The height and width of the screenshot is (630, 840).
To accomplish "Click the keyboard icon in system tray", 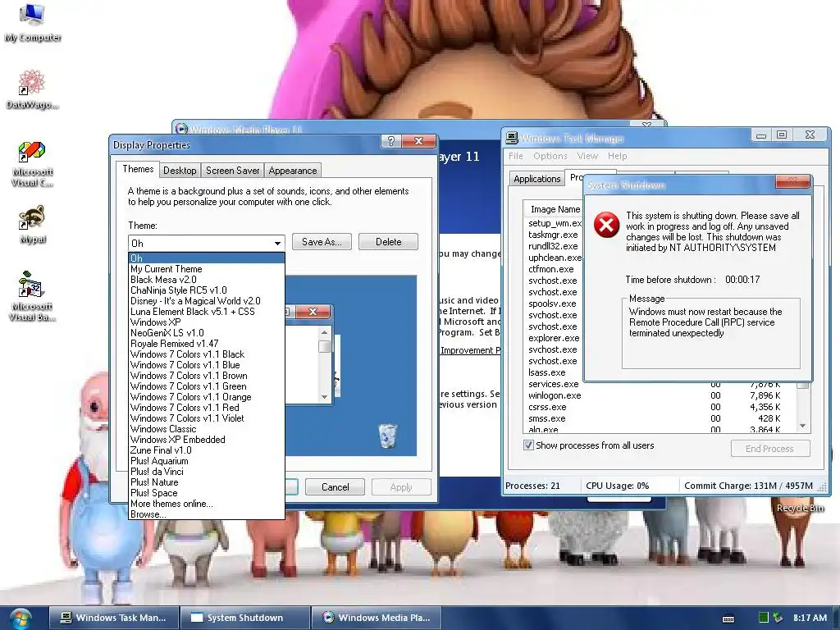I will click(x=728, y=619).
